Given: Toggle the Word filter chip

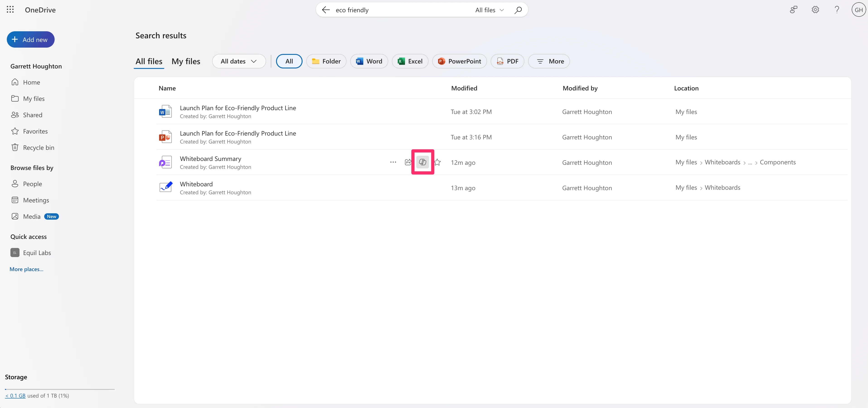Looking at the screenshot, I should tap(369, 61).
